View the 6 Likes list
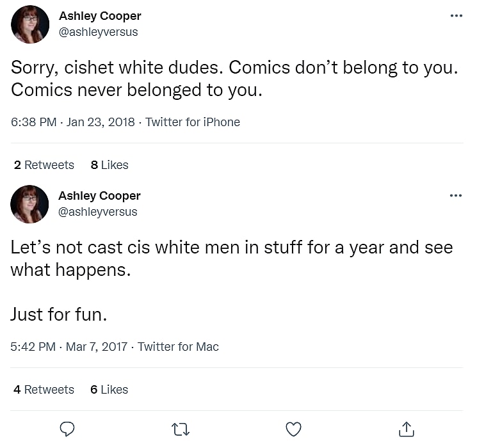The width and height of the screenshot is (477, 448). click(x=109, y=390)
